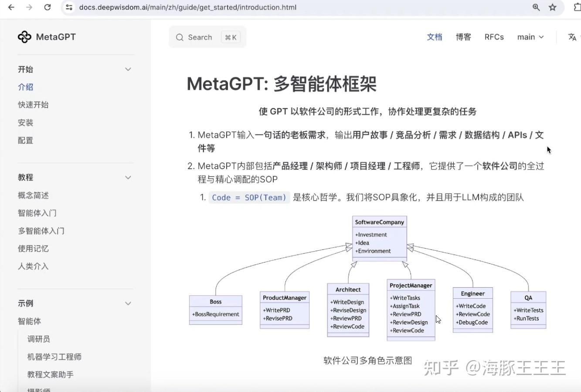
Task: Open site information via the icon before the URL
Action: tap(70, 7)
